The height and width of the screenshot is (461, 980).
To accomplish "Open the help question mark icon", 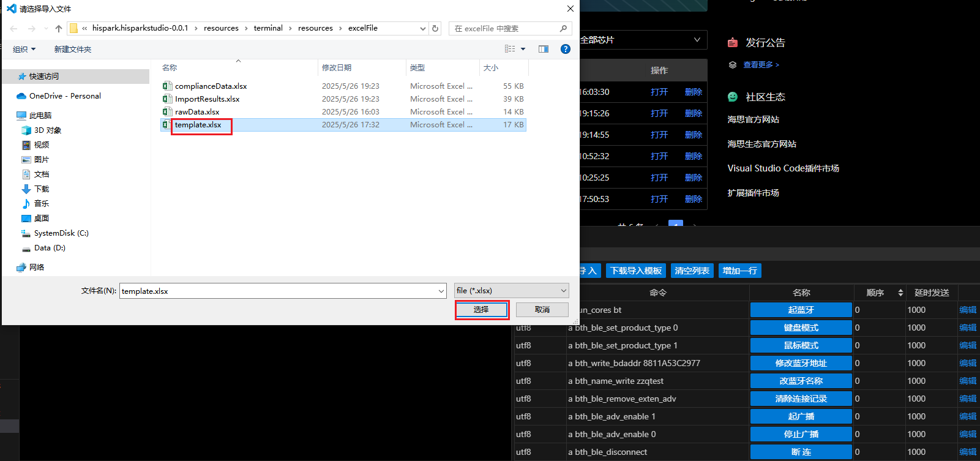I will (x=566, y=49).
